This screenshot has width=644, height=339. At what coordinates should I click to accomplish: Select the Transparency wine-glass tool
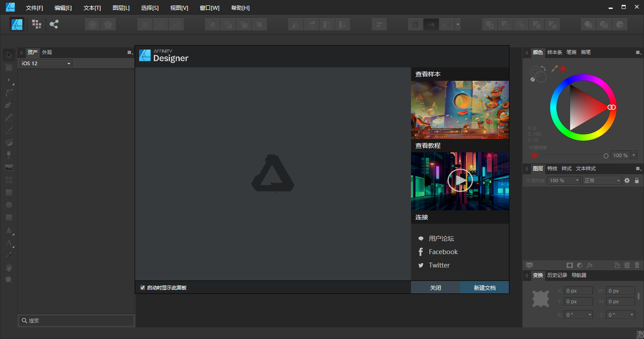tap(8, 155)
